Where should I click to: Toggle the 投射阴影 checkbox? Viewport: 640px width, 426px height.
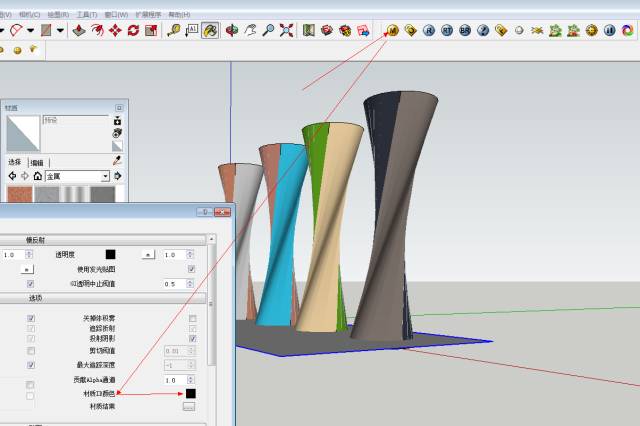(x=192, y=338)
